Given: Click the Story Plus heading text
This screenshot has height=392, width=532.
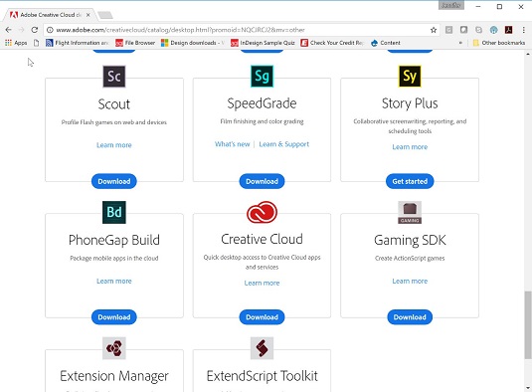Looking at the screenshot, I should [x=410, y=103].
